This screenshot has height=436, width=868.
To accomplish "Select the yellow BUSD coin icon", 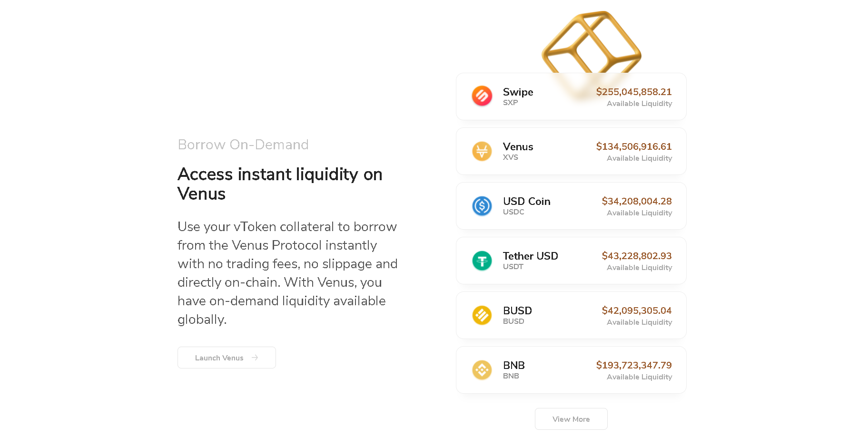I will pyautogui.click(x=482, y=315).
